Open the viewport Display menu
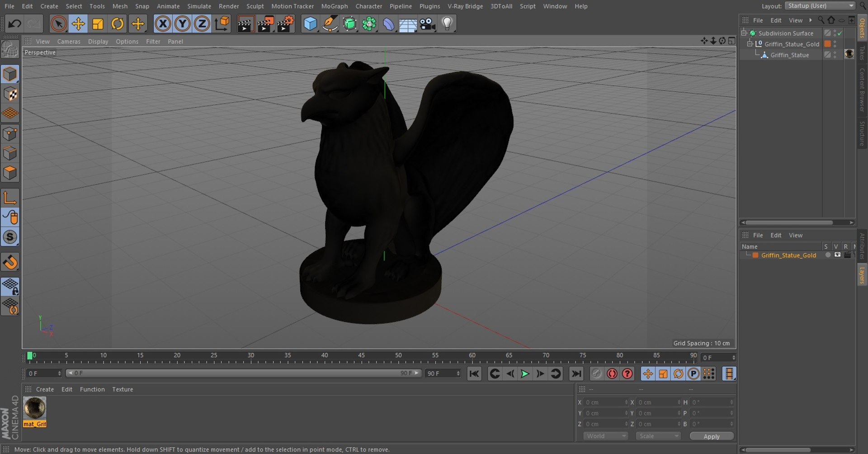Screen dimensions: 868x454 98,41
